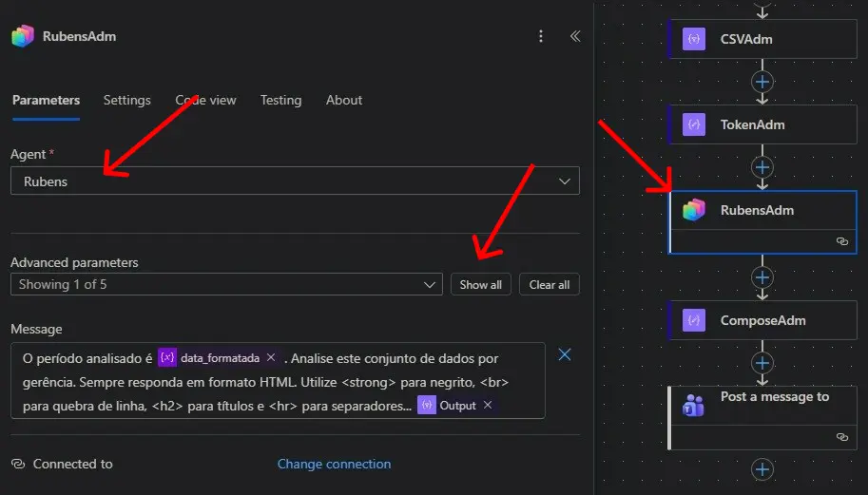Image resolution: width=868 pixels, height=495 pixels.
Task: Click the TokenAdm purple action icon
Action: click(x=694, y=124)
